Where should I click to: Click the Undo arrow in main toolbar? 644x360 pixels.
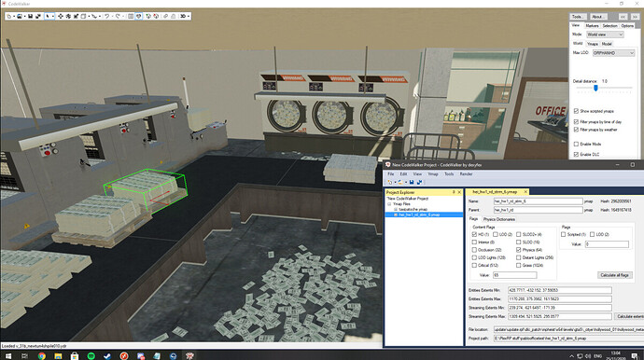[x=106, y=17]
